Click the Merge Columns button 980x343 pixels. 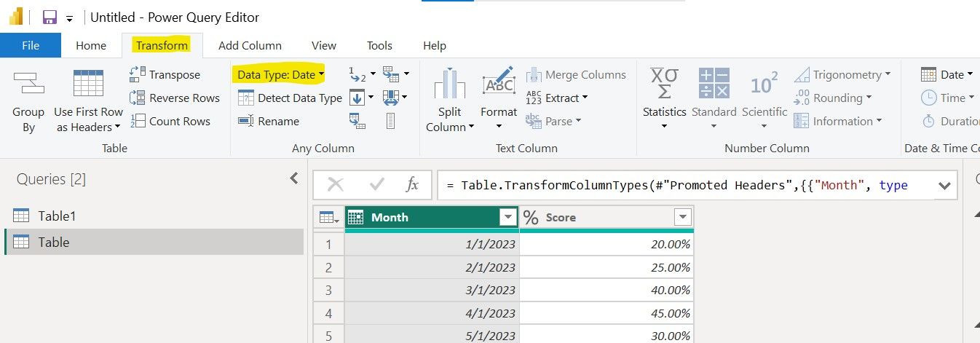pos(576,74)
